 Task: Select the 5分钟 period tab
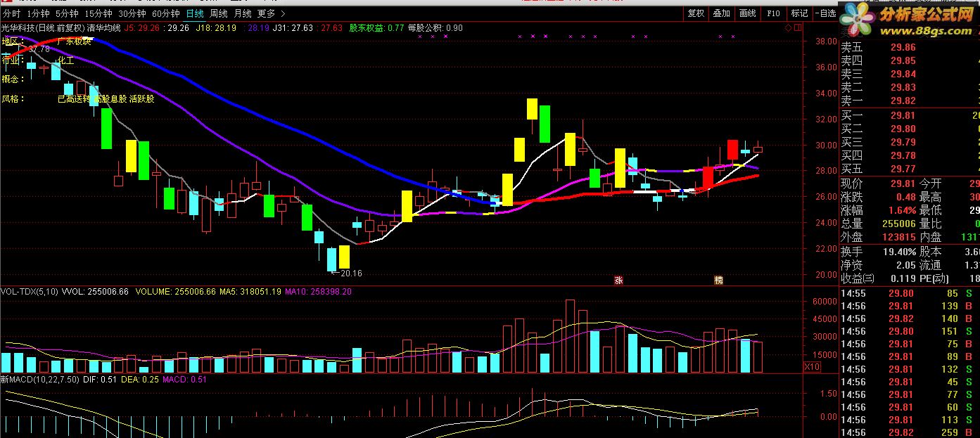coord(66,13)
